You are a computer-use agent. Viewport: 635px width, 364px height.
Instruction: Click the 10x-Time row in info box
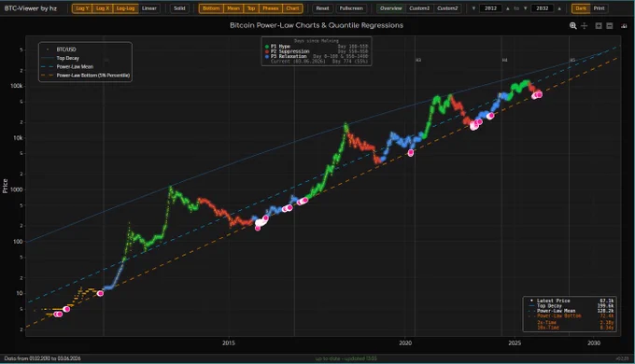click(x=575, y=328)
